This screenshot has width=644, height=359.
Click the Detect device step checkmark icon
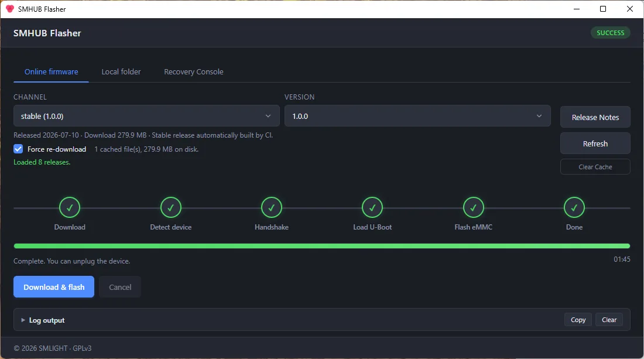[x=170, y=208]
